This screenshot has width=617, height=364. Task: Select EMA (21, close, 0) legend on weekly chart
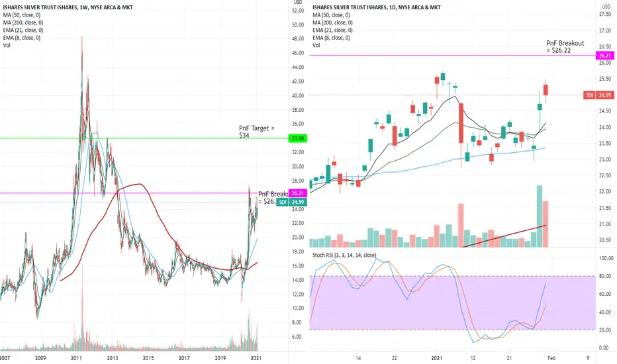pyautogui.click(x=23, y=30)
